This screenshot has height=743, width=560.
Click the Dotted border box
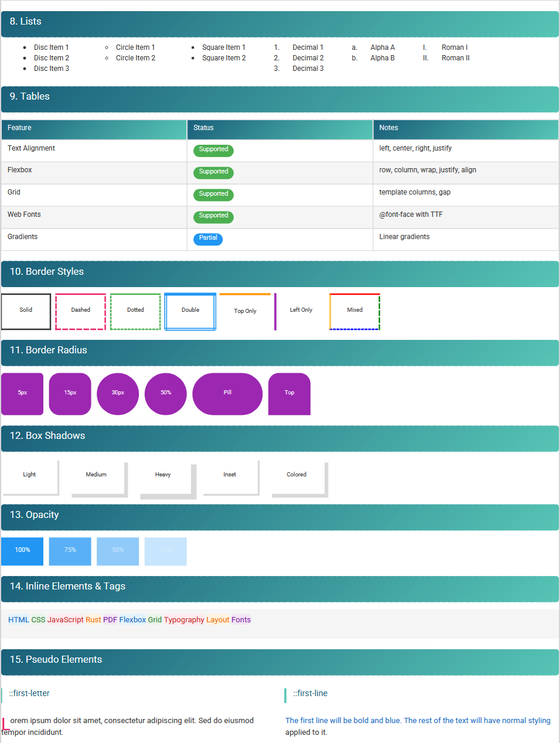click(x=135, y=311)
